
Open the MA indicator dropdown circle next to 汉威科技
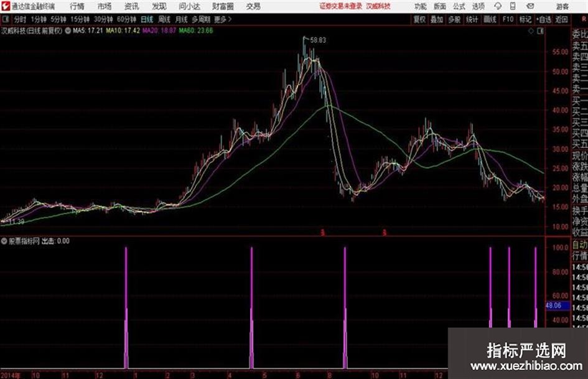[x=68, y=30]
